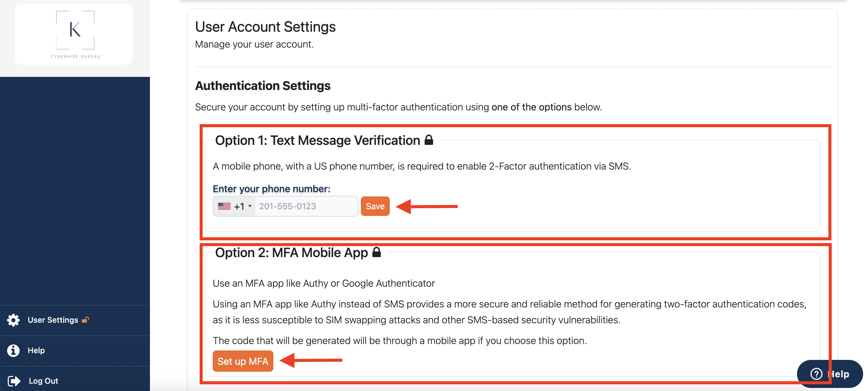Click the Option 1 Text Message Verification heading
The width and height of the screenshot is (868, 391).
click(317, 140)
